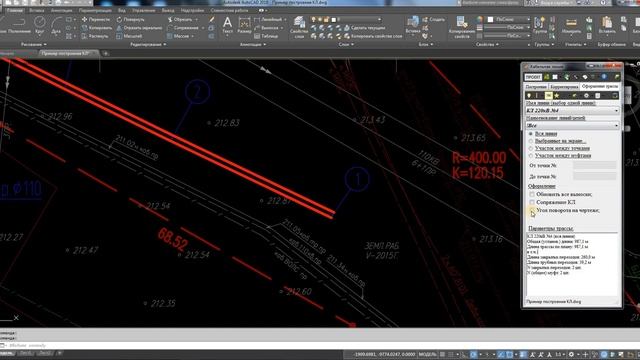Open the Вставка ribbon tab

(x=37, y=10)
